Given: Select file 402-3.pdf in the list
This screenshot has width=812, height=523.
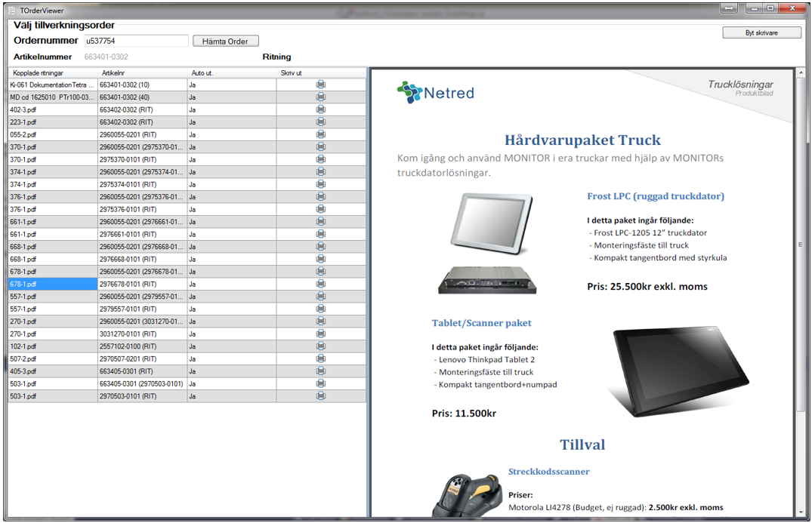Looking at the screenshot, I should 53,109.
